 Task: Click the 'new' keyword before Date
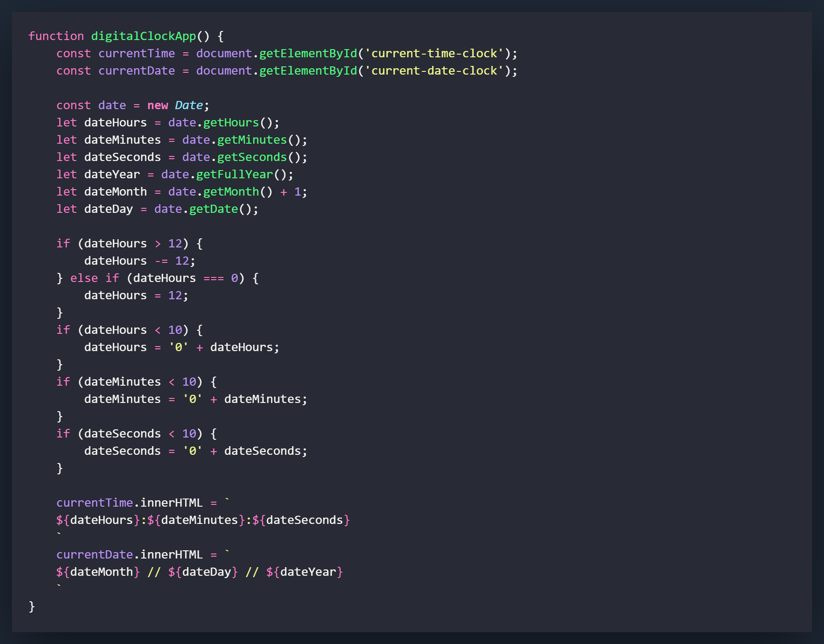point(158,106)
